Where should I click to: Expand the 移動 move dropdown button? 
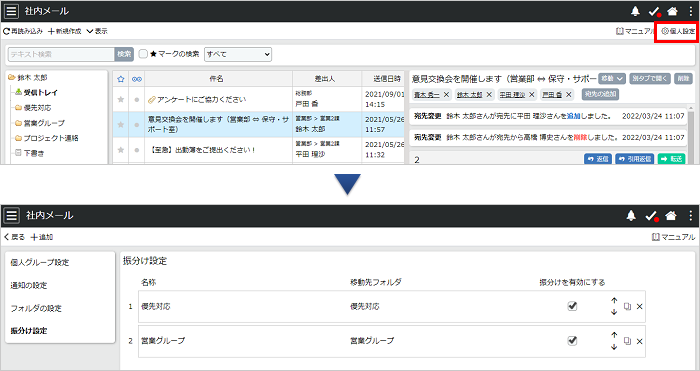612,79
